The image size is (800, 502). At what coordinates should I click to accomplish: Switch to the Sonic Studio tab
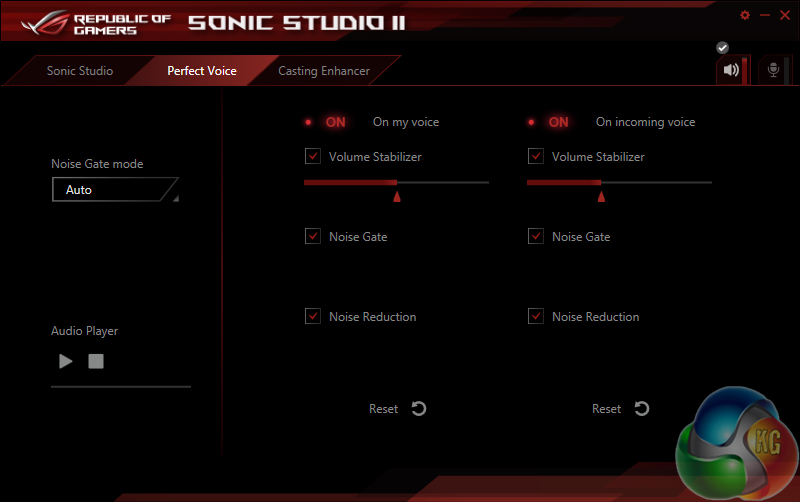[80, 71]
